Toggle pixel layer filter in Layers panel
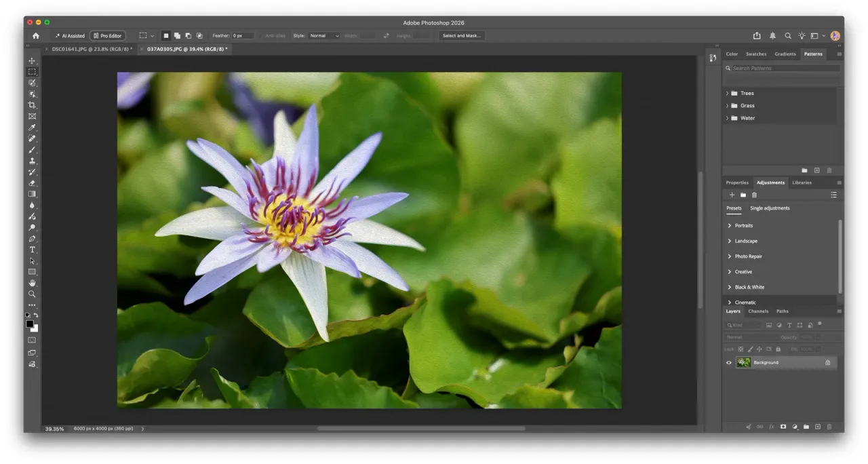 [x=769, y=326]
